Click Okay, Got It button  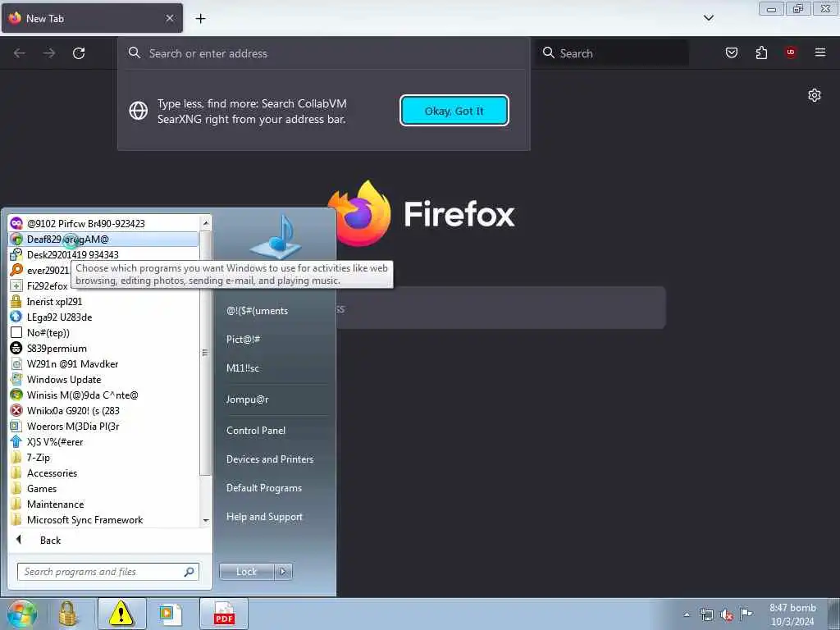(x=454, y=111)
